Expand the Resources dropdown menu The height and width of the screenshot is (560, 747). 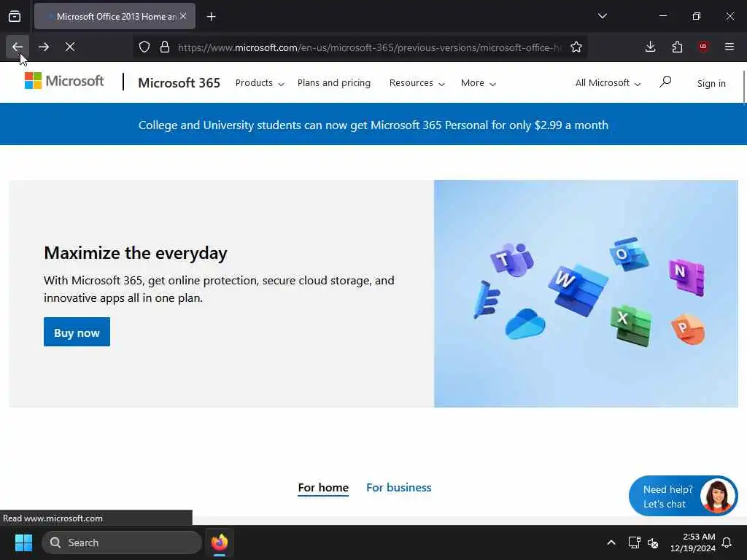click(417, 83)
